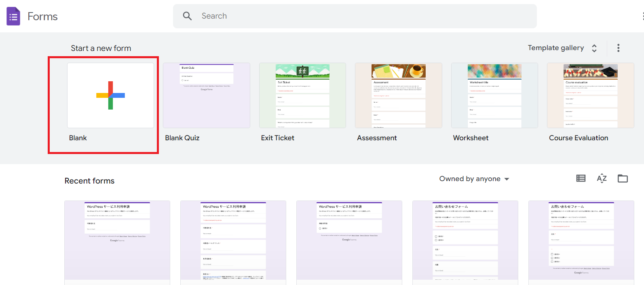Open the AZ sort options
Screen dimensions: 644x285
[x=602, y=178]
